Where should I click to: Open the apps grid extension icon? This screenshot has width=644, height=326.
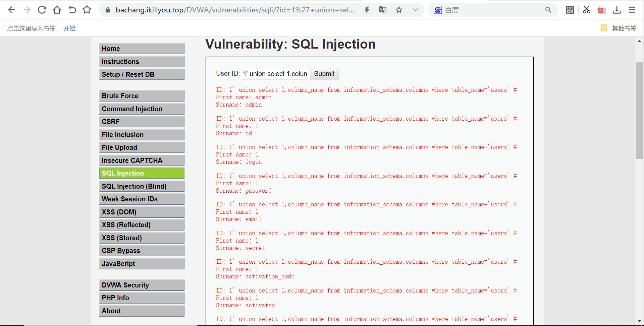[570, 10]
